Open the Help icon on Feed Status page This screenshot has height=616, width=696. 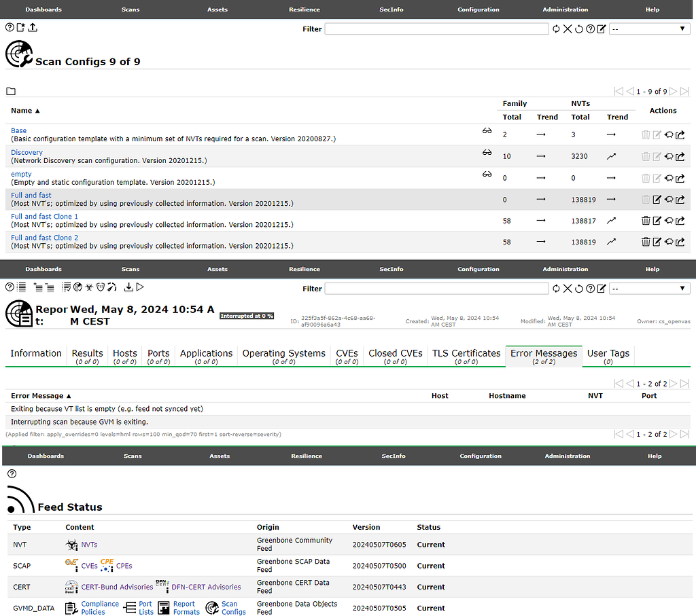click(11, 473)
